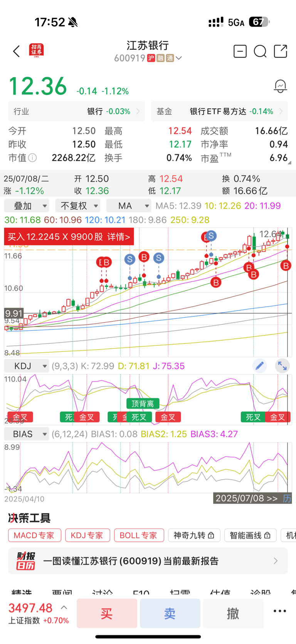296x644 pixels.
Task: Tap the 成交额 16.66亿 value
Action: pos(271,131)
